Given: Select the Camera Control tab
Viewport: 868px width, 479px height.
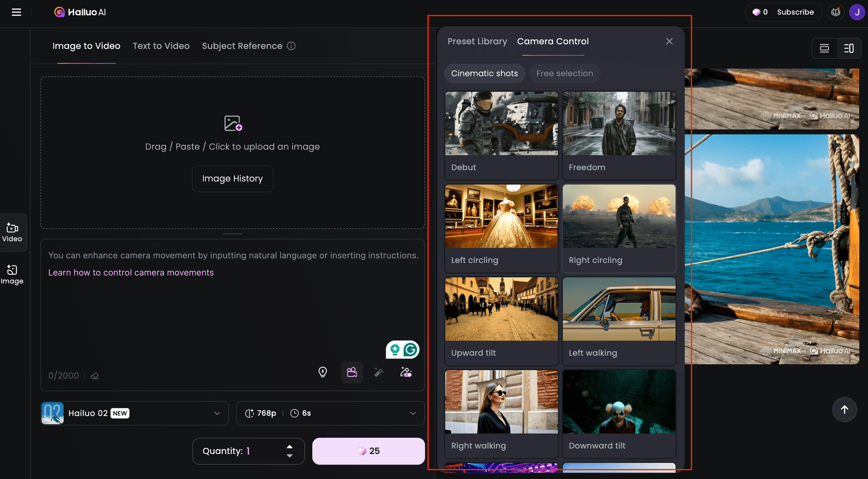Looking at the screenshot, I should pyautogui.click(x=553, y=41).
